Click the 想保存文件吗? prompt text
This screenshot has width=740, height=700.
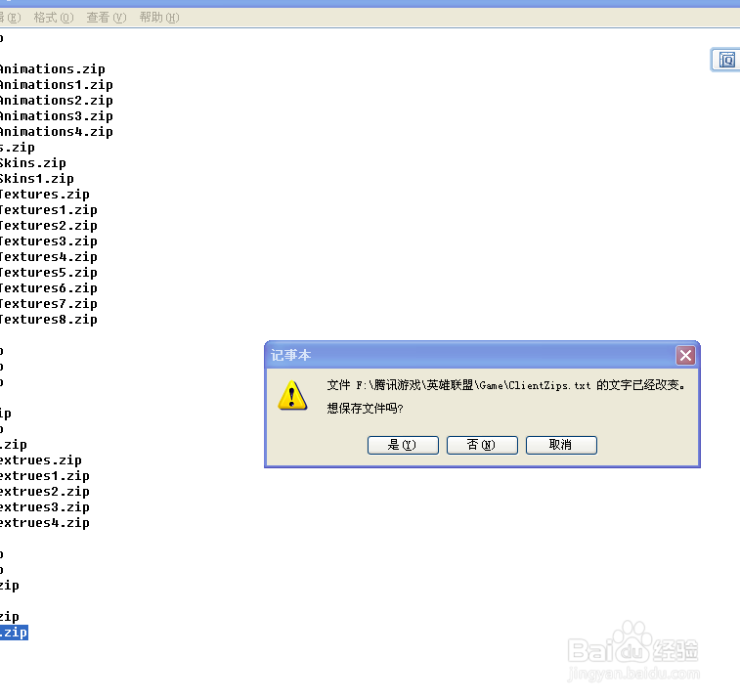365,409
